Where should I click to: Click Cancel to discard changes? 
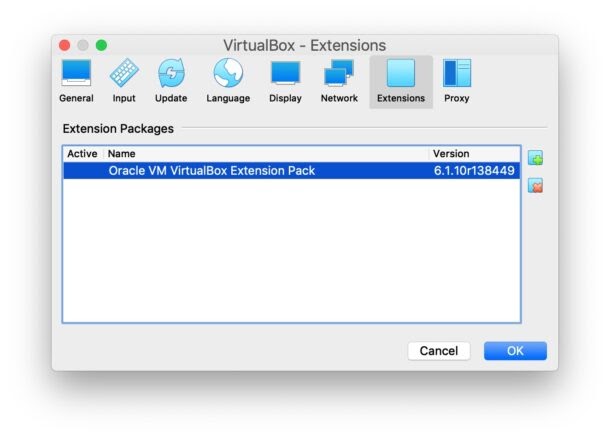(439, 351)
